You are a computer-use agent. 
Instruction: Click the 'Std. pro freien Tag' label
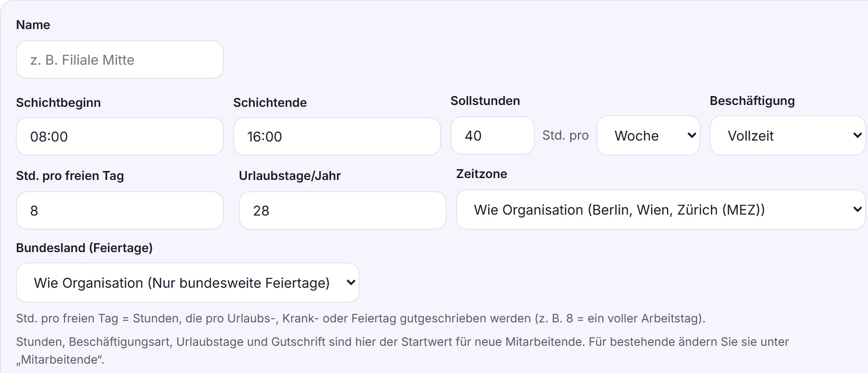(x=70, y=176)
